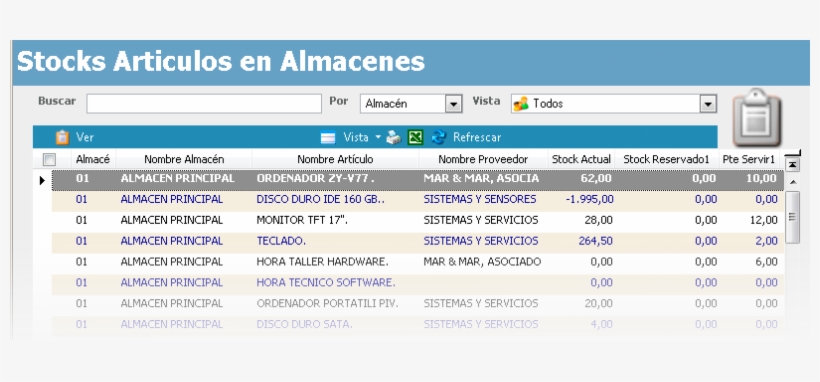Click the Ver clipboard icon
Image resolution: width=820 pixels, height=382 pixels.
[x=62, y=137]
